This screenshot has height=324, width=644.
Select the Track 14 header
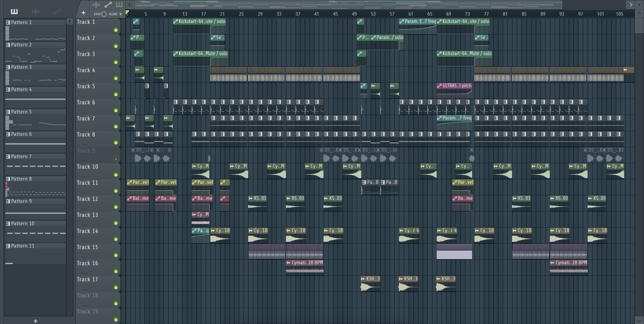click(x=98, y=235)
